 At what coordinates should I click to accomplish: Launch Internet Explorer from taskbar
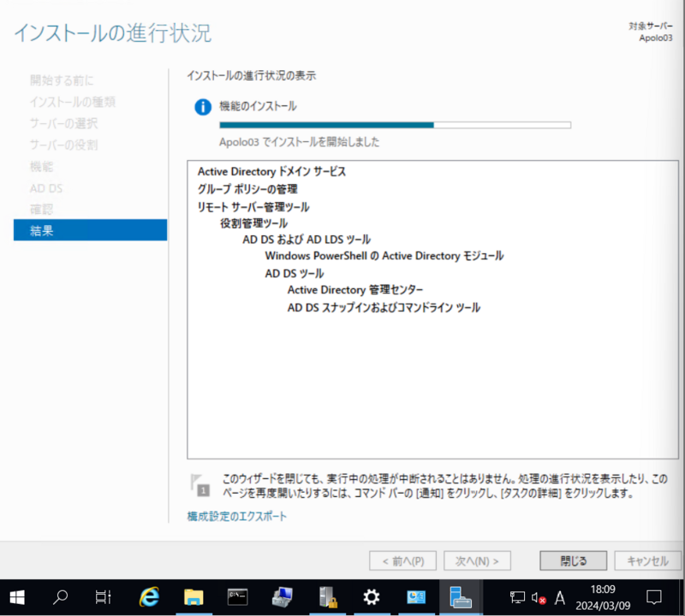[x=149, y=597]
